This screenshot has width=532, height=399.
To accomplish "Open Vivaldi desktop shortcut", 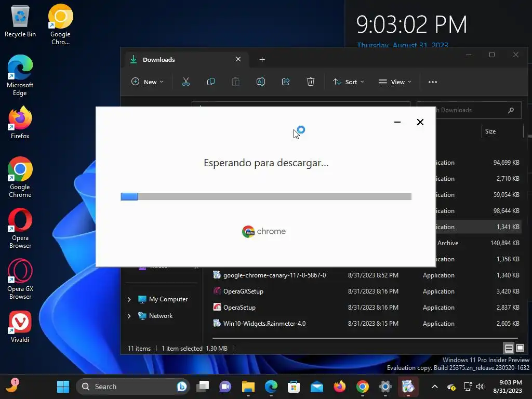I will (x=20, y=326).
